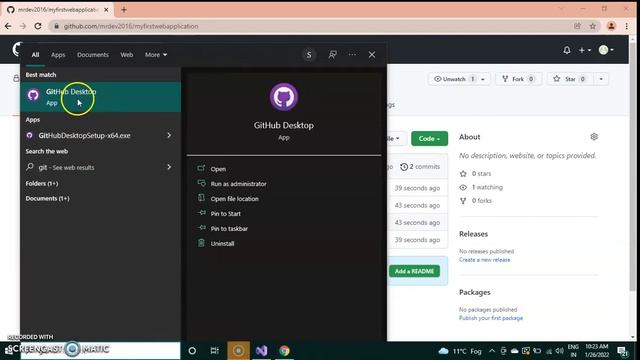This screenshot has width=640, height=360.
Task: Expand the git web results arrow
Action: (169, 167)
